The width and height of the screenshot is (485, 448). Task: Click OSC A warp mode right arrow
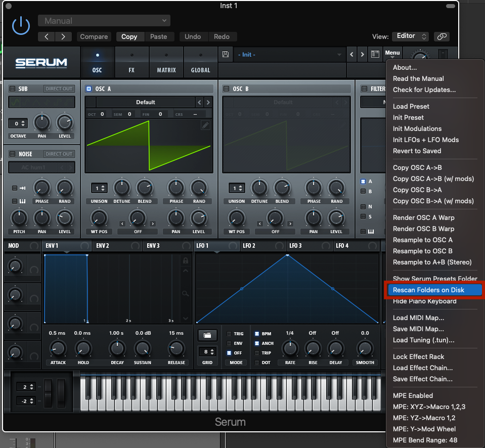[153, 223]
